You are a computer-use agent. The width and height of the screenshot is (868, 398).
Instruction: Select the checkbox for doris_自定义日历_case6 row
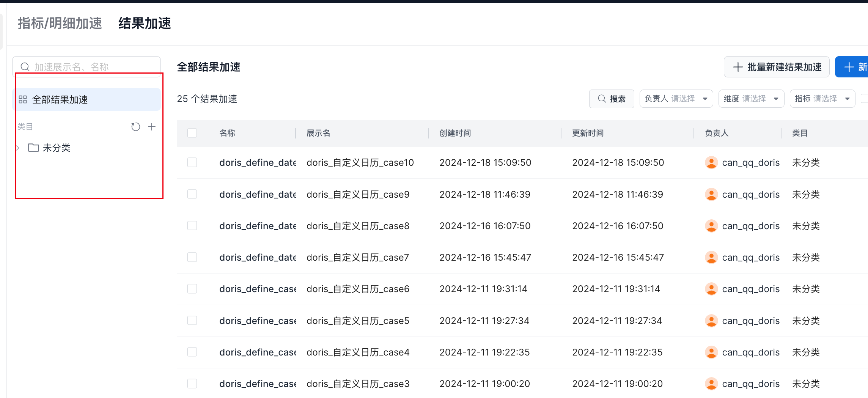click(192, 289)
